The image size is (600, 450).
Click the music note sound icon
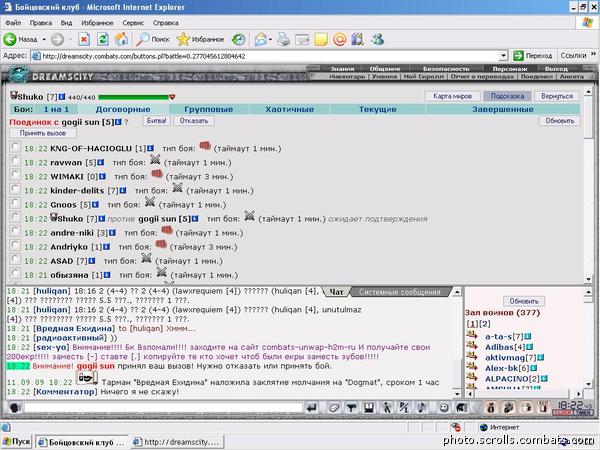[422, 408]
